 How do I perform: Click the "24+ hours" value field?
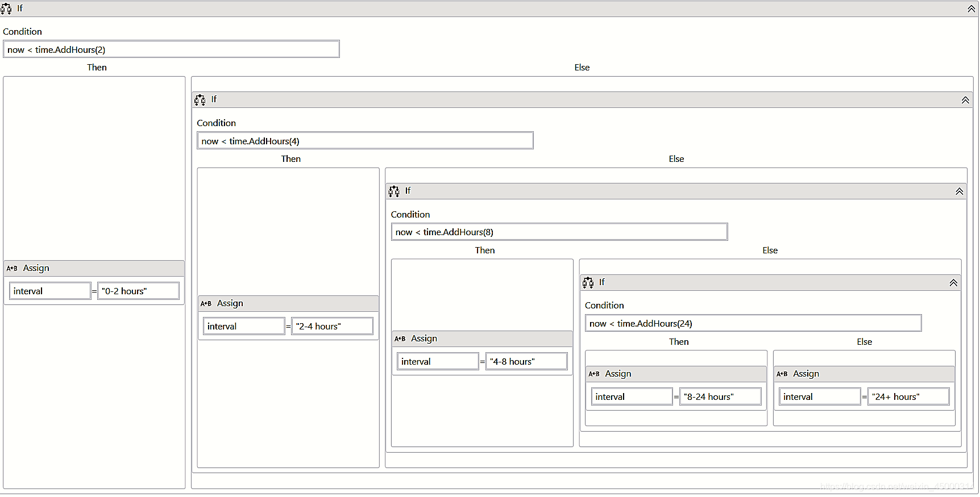tap(908, 396)
